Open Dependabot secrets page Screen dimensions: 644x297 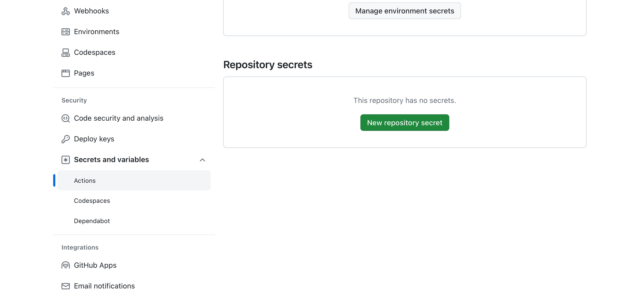coord(92,221)
